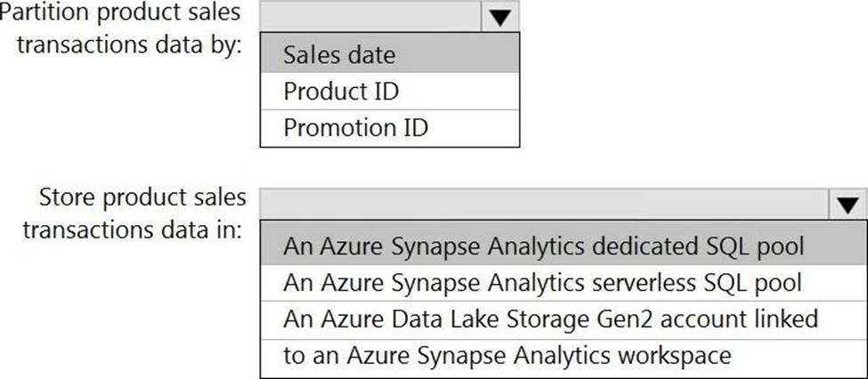868x379 pixels.
Task: Click the 'transactions data by:' label text
Action: tap(130, 44)
